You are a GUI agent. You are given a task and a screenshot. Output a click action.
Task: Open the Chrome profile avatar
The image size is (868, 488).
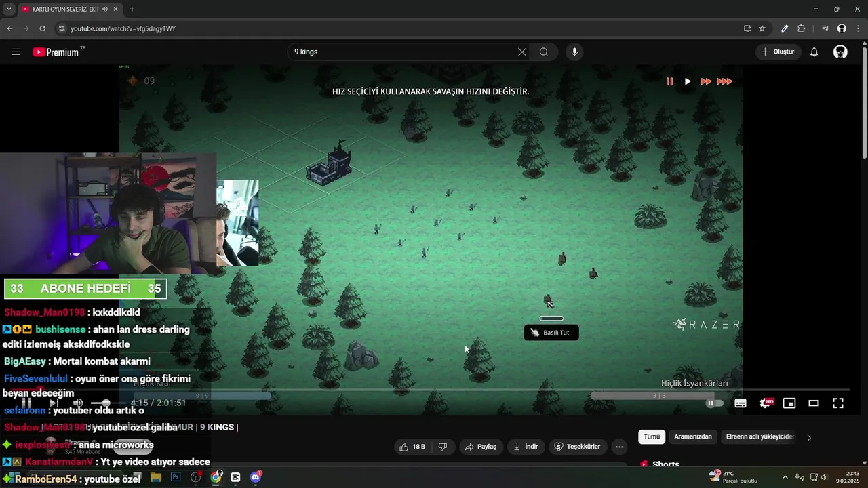click(842, 28)
